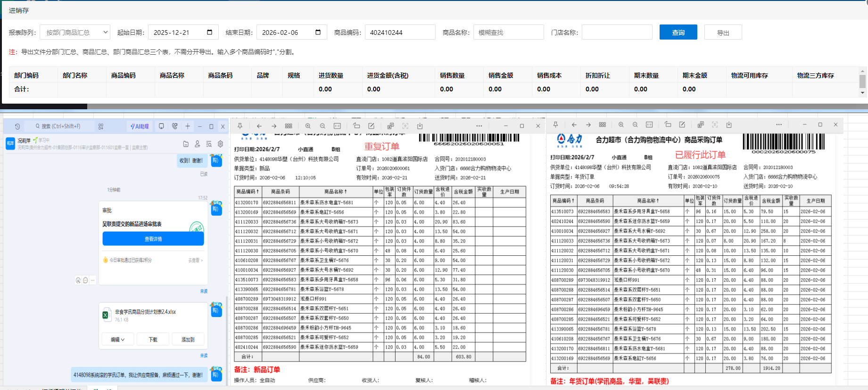Open the chat settings gear icon
Viewport: 868px width, 390px height.
[220, 144]
